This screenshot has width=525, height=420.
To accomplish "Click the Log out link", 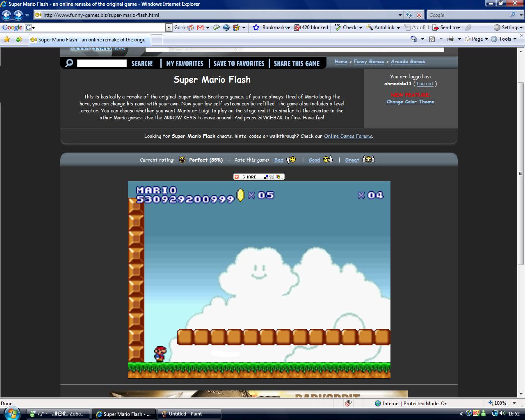I will click(425, 84).
